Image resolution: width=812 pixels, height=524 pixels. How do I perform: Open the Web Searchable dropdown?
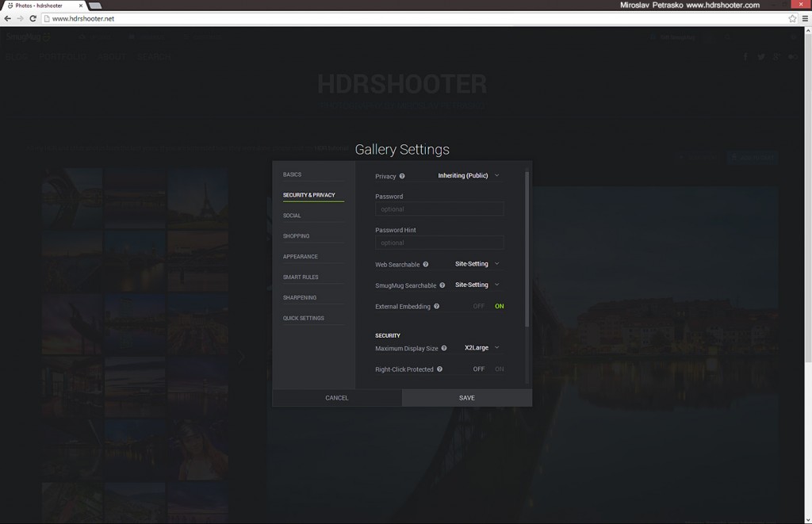click(x=477, y=264)
